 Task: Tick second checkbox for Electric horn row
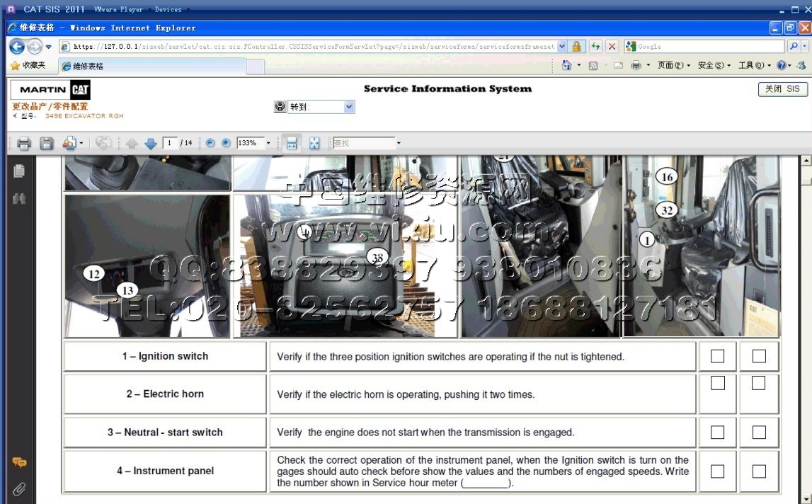758,383
